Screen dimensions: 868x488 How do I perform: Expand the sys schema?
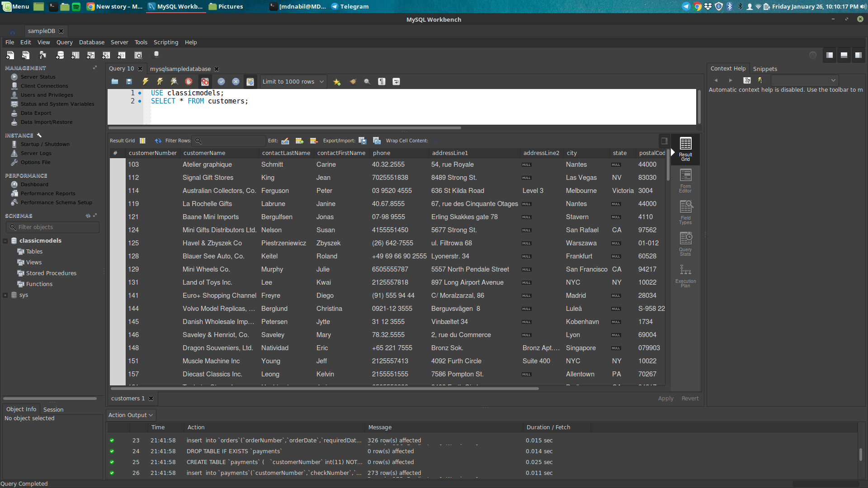click(x=5, y=295)
